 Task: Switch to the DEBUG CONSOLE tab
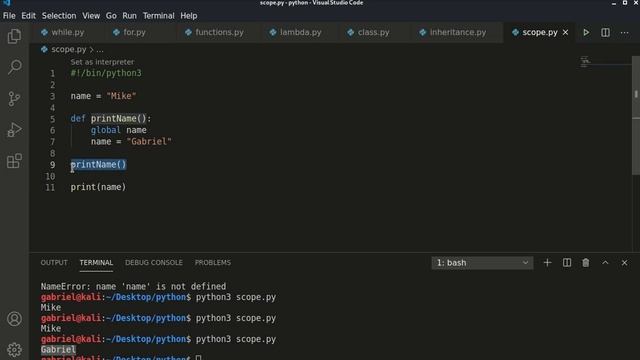coord(153,262)
